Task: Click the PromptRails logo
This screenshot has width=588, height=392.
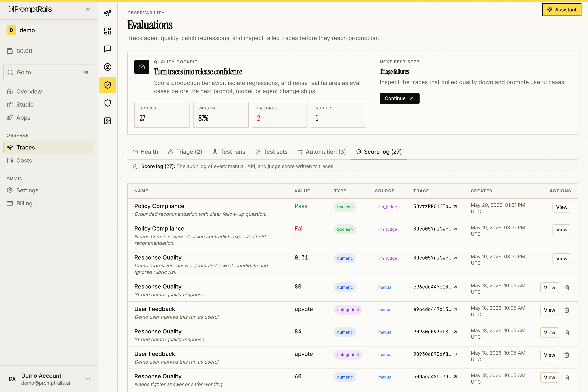Action: click(30, 9)
